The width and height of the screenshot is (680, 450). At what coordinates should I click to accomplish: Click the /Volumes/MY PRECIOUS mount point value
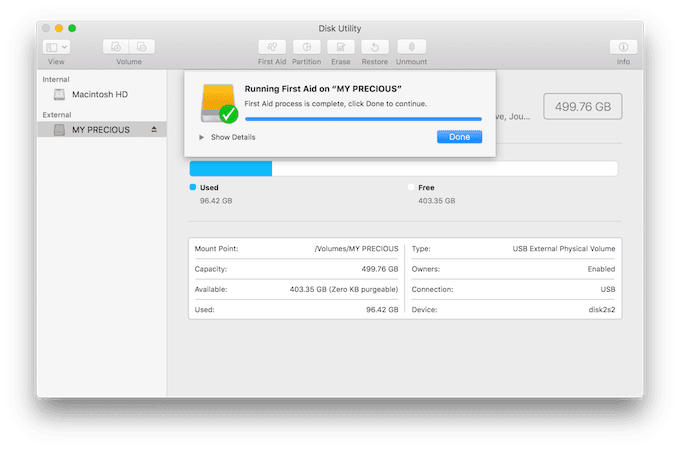(356, 248)
